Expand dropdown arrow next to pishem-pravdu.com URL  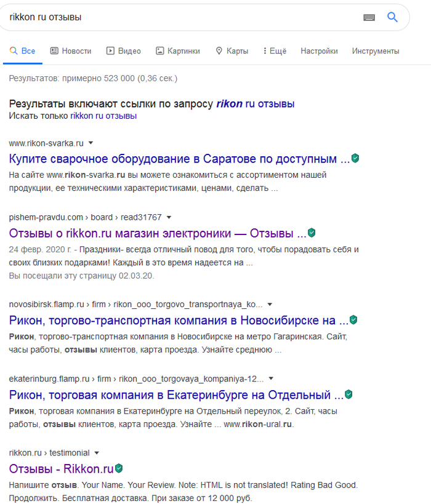[x=169, y=218]
